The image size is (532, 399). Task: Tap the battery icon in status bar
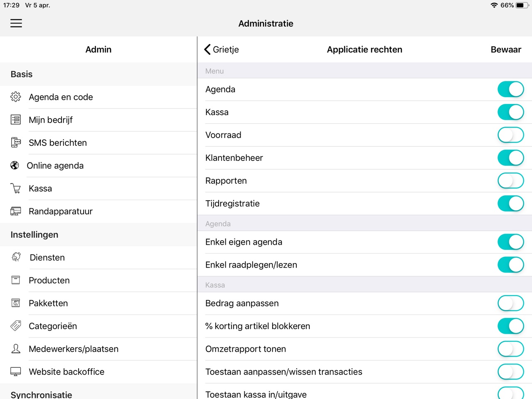pos(522,5)
